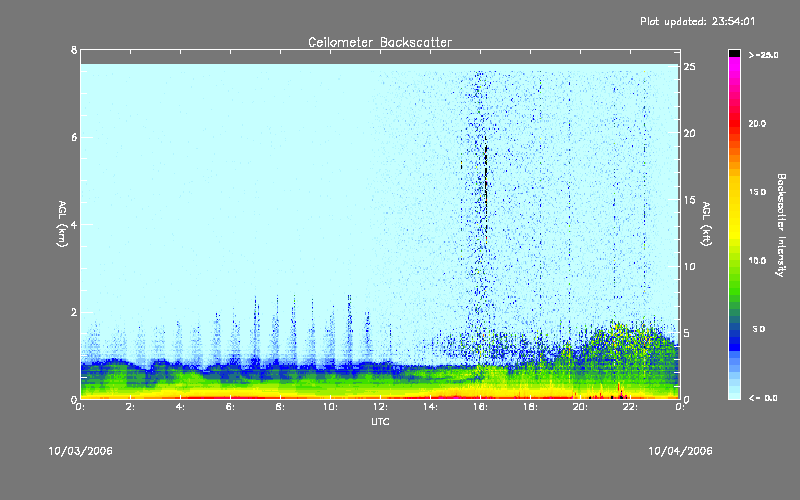Click the "14:" hour tick on UTC axis

(x=431, y=407)
